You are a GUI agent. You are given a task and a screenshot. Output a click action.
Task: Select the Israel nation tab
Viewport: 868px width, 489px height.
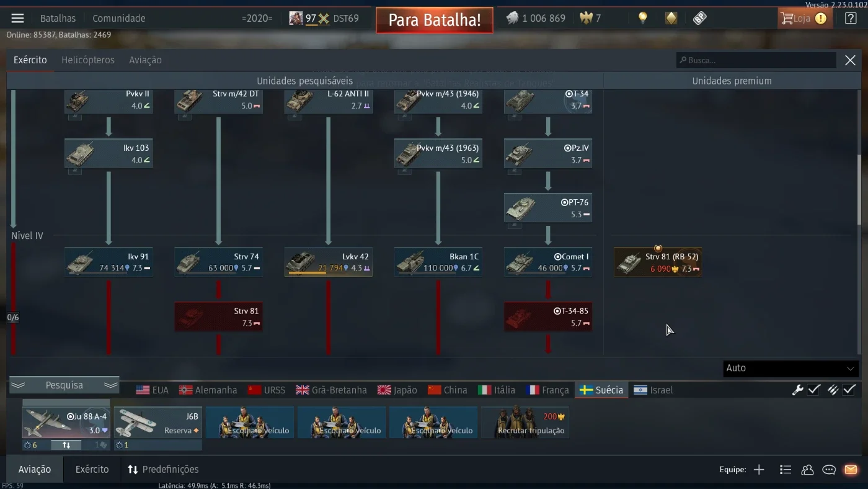tap(653, 390)
